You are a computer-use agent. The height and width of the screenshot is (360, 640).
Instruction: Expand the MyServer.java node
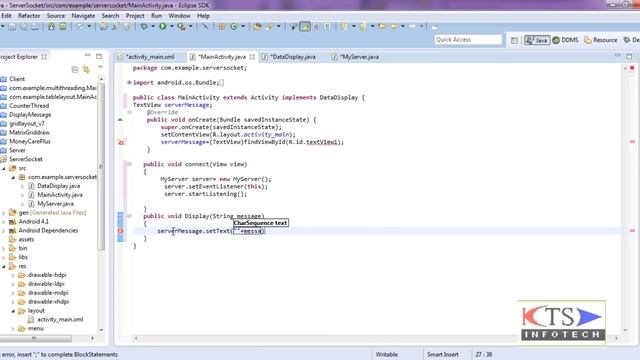pos(22,204)
